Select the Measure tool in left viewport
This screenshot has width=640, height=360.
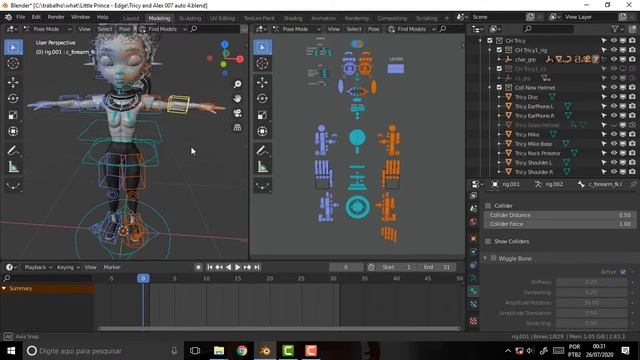coord(13,167)
